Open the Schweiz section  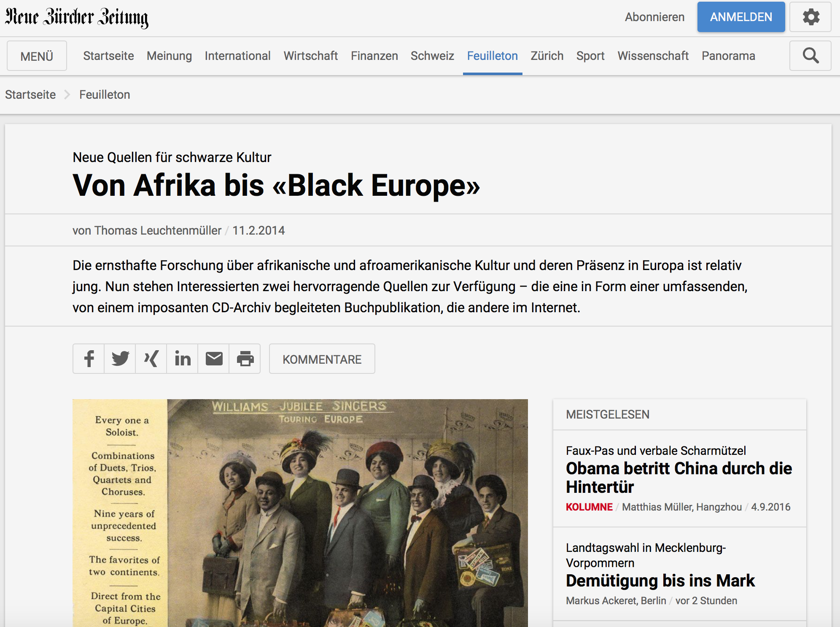(x=432, y=56)
